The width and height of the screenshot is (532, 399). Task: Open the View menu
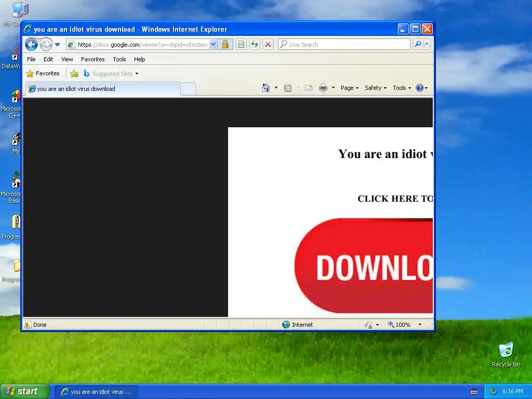pos(67,59)
